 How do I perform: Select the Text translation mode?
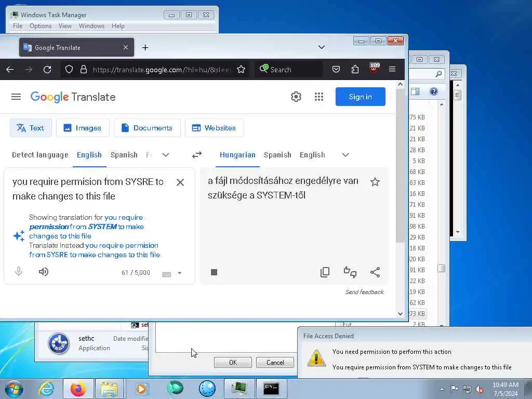click(x=31, y=128)
